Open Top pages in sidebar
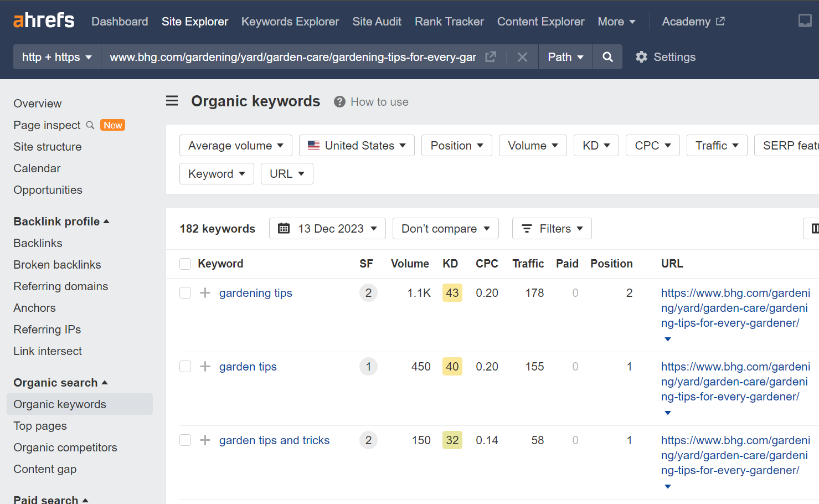 [40, 426]
